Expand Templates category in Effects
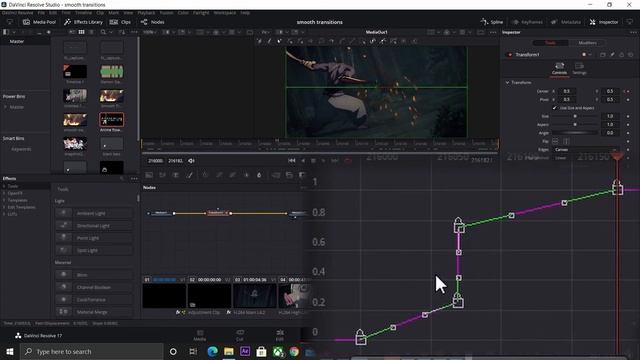Viewport: 640px width, 360px height. (4, 200)
